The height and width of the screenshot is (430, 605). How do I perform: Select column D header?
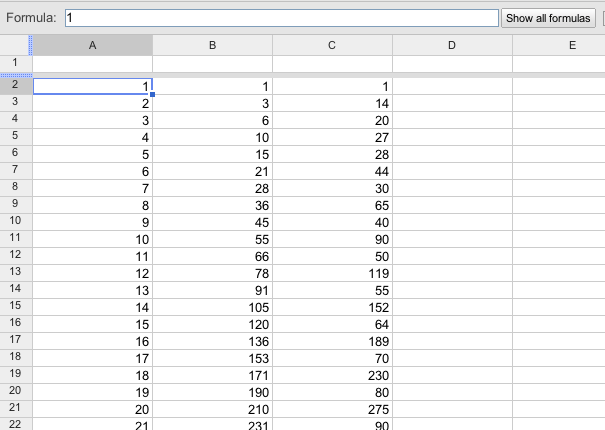[x=452, y=45]
